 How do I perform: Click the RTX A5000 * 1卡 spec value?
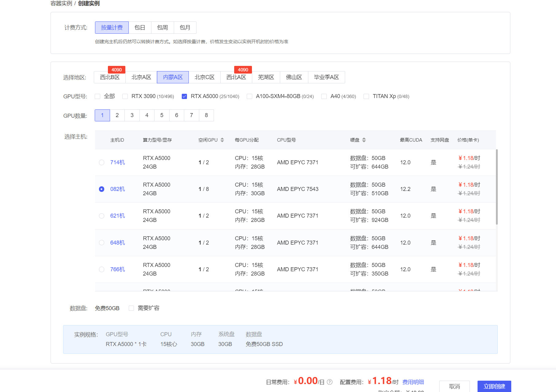pyautogui.click(x=126, y=344)
